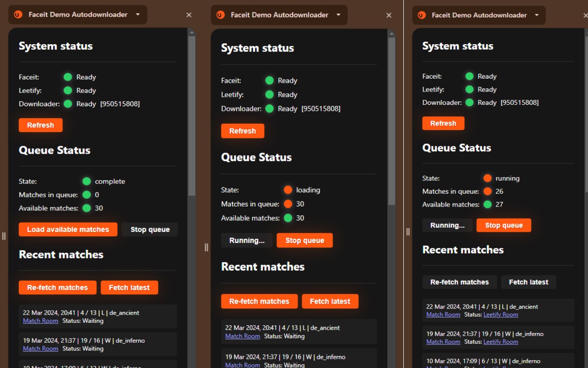Click green Faceit status indicator in left panel
Image resolution: width=588 pixels, height=368 pixels.
tap(68, 77)
